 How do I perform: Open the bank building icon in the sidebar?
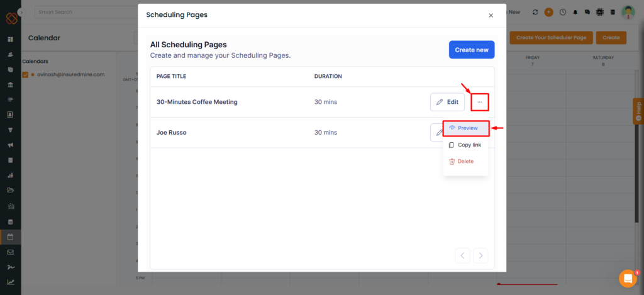pos(10,85)
